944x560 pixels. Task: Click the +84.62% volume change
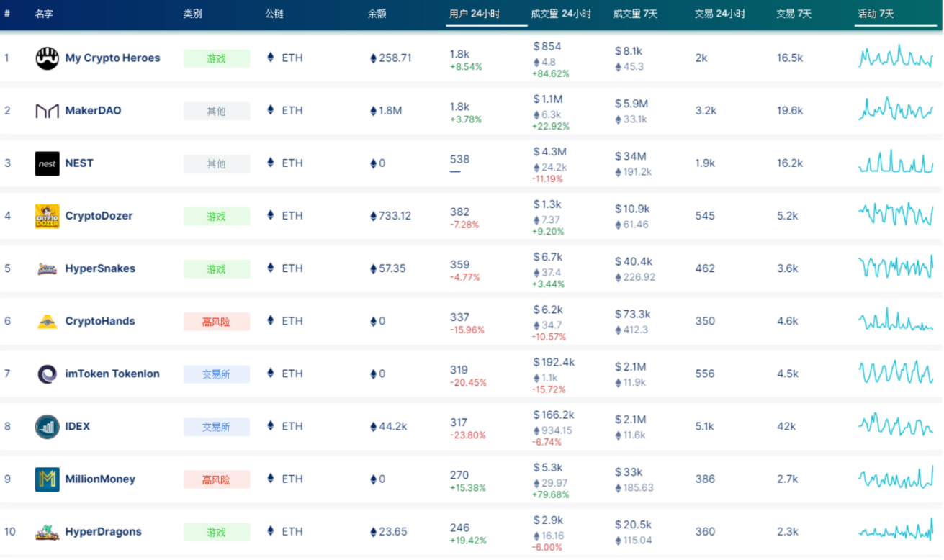coord(551,74)
